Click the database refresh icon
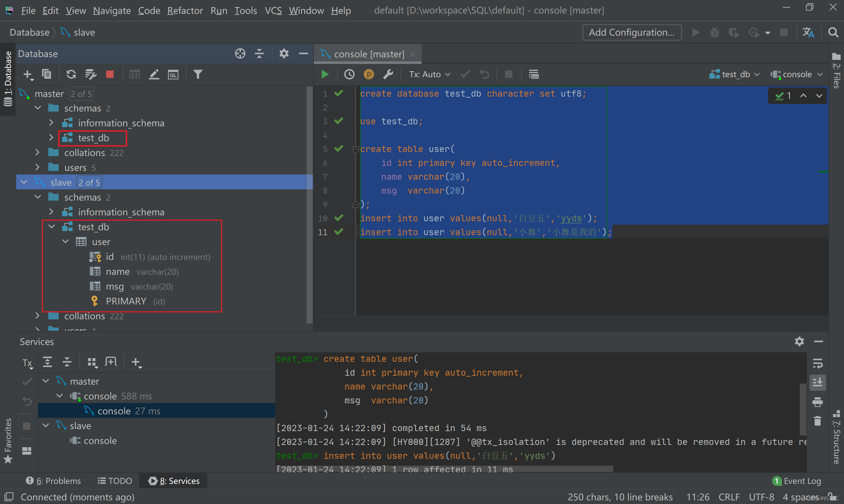Image resolution: width=844 pixels, height=504 pixels. click(71, 75)
